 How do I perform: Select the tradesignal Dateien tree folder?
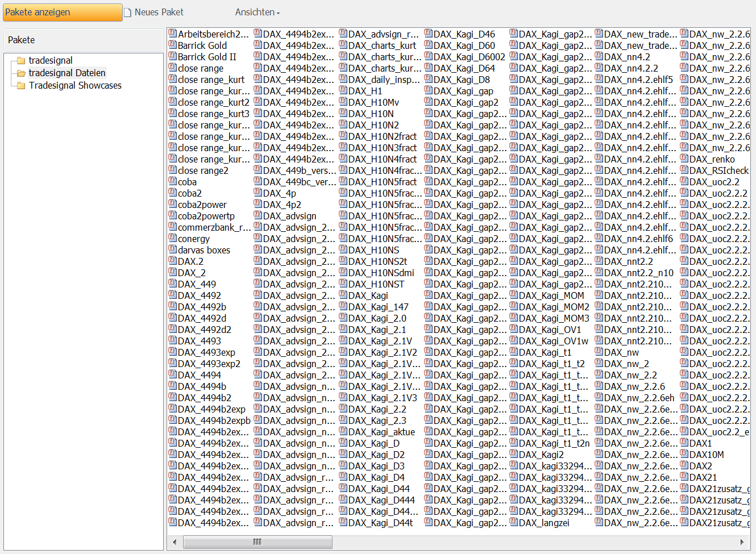pyautogui.click(x=67, y=73)
